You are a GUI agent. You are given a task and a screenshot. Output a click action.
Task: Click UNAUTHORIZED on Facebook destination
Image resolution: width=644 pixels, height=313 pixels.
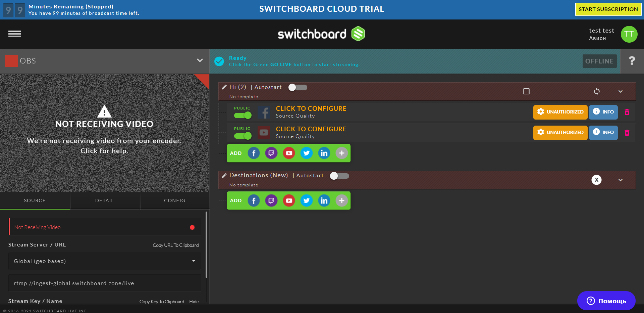click(560, 112)
